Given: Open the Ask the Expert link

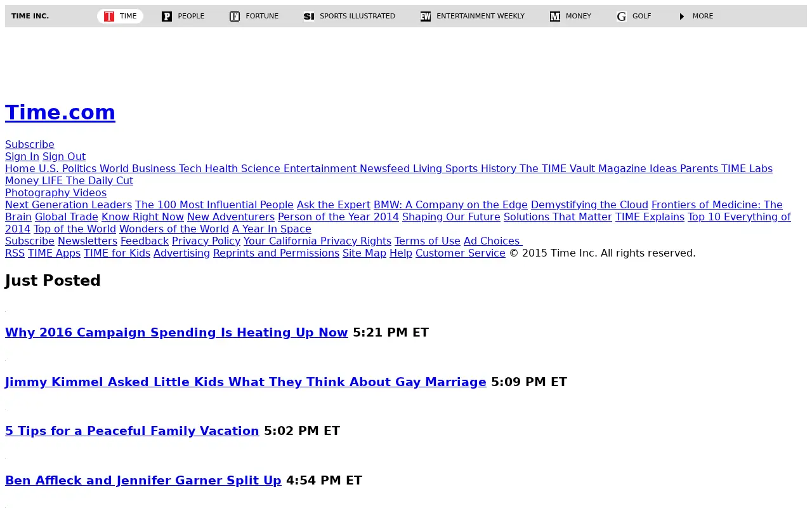Looking at the screenshot, I should tap(334, 205).
